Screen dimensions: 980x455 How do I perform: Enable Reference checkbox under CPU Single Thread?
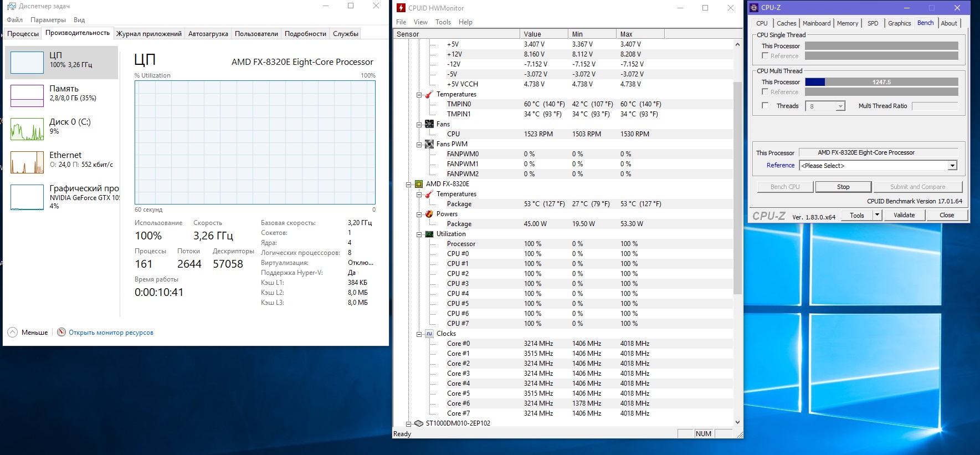[x=765, y=56]
